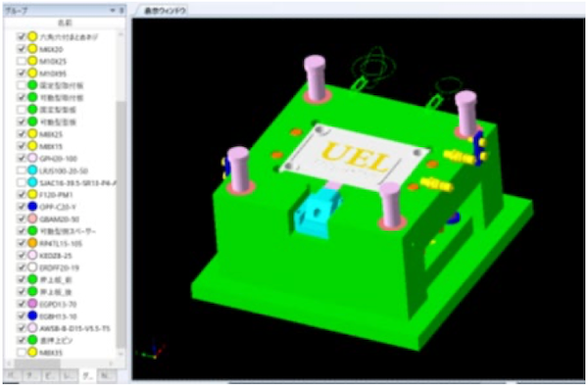Click the coordinate axis triad in viewport
The image size is (588, 389).
tap(153, 351)
